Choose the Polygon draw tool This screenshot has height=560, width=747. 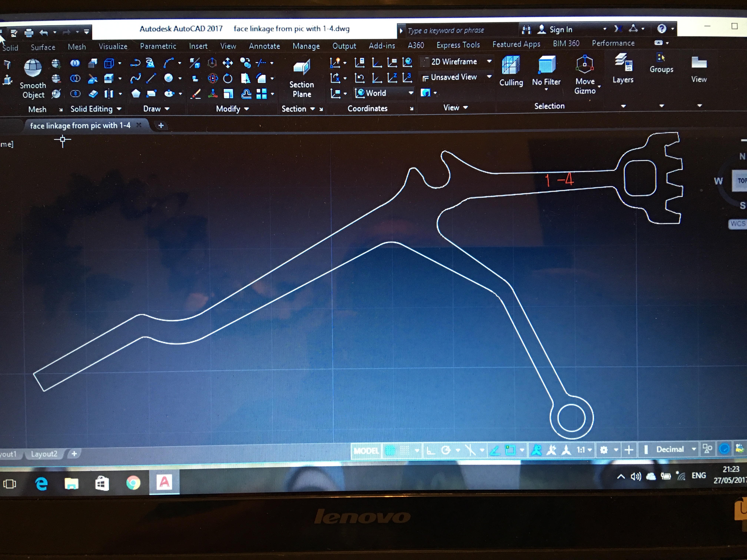pyautogui.click(x=136, y=94)
